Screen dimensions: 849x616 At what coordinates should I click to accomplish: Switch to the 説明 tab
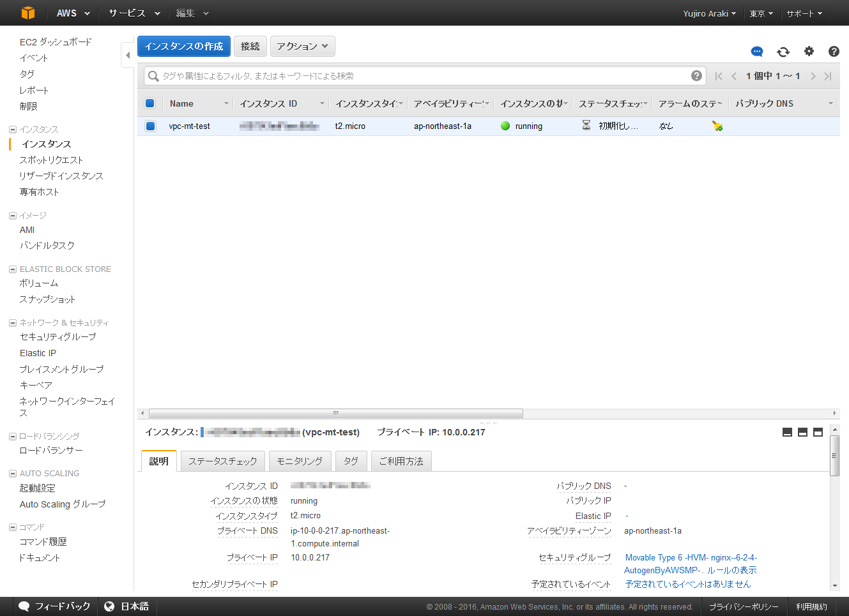pos(159,461)
